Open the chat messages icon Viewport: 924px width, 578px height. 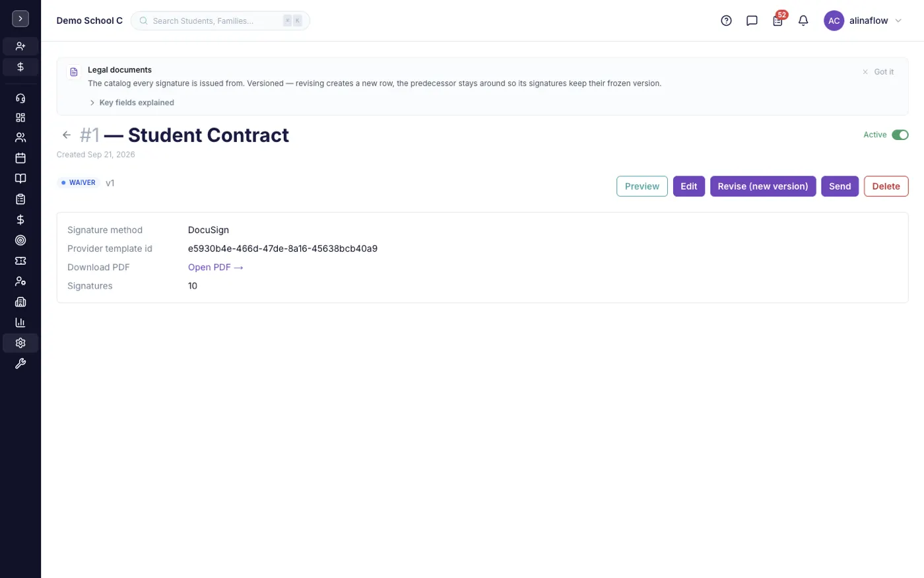[752, 20]
